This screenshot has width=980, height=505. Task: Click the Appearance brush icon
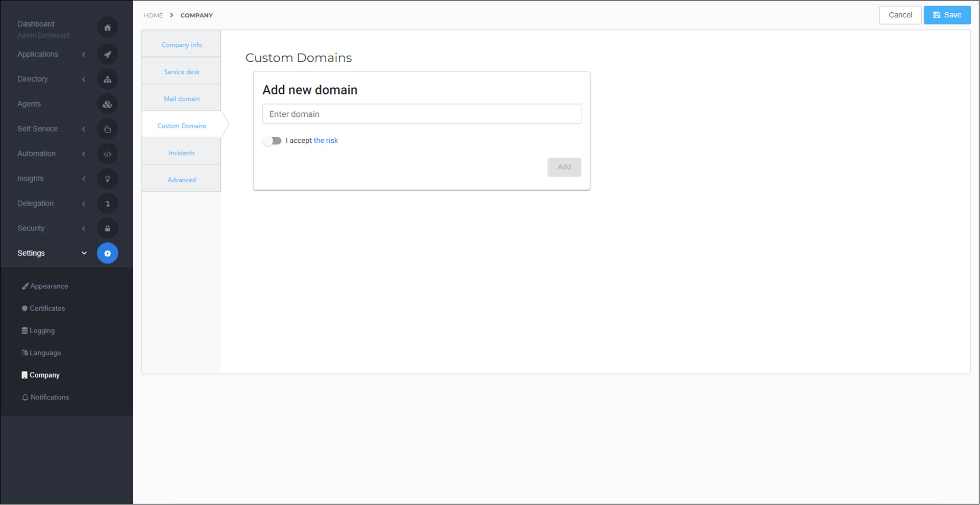(x=24, y=286)
